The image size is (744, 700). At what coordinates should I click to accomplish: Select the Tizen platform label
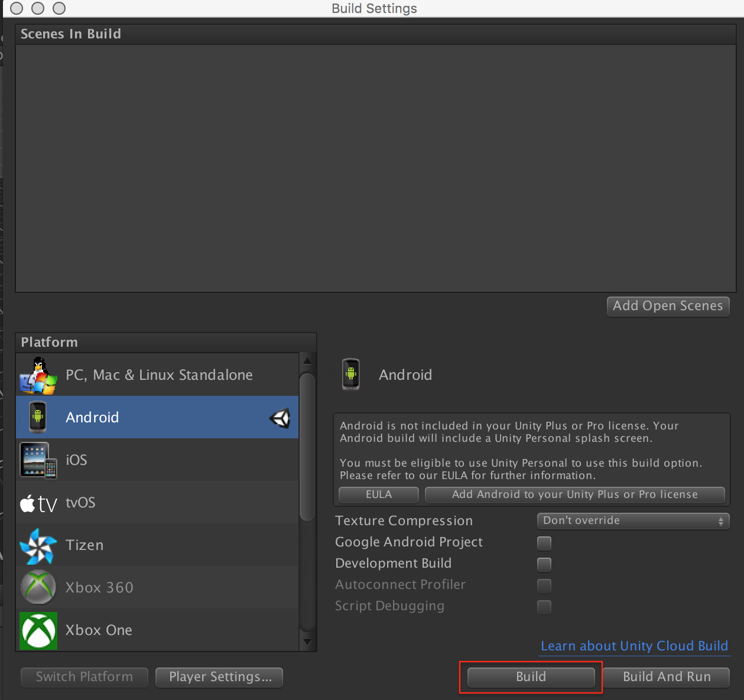(85, 545)
